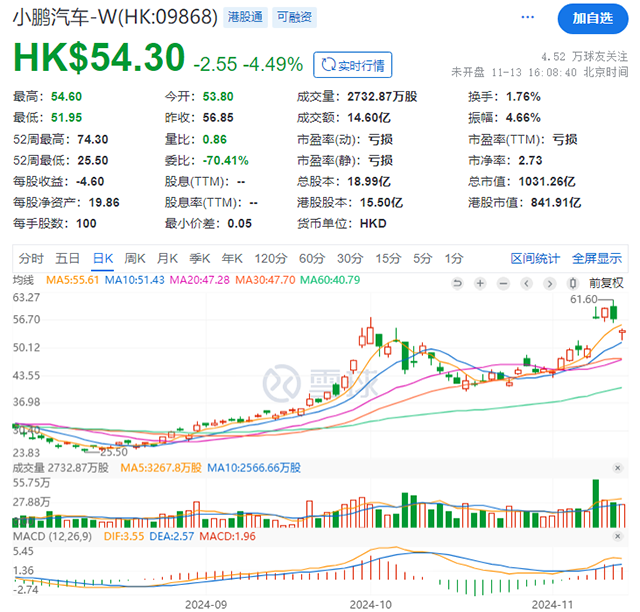Open the 前复权 adjustment dropdown

pyautogui.click(x=606, y=283)
